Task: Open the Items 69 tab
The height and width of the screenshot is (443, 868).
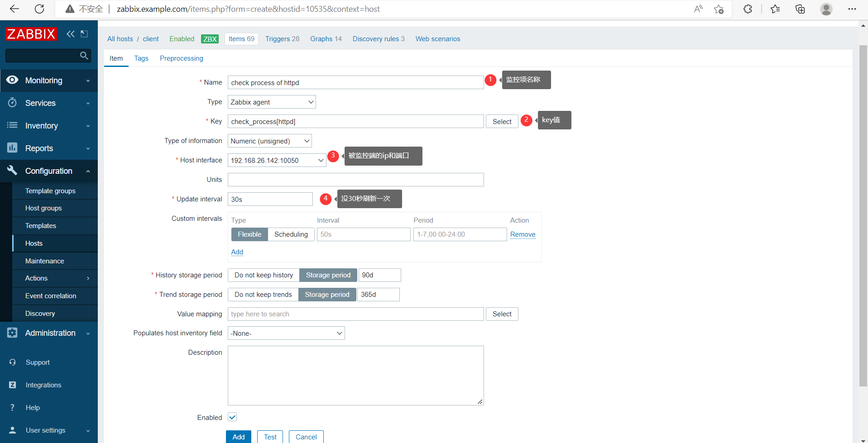Action: 241,39
